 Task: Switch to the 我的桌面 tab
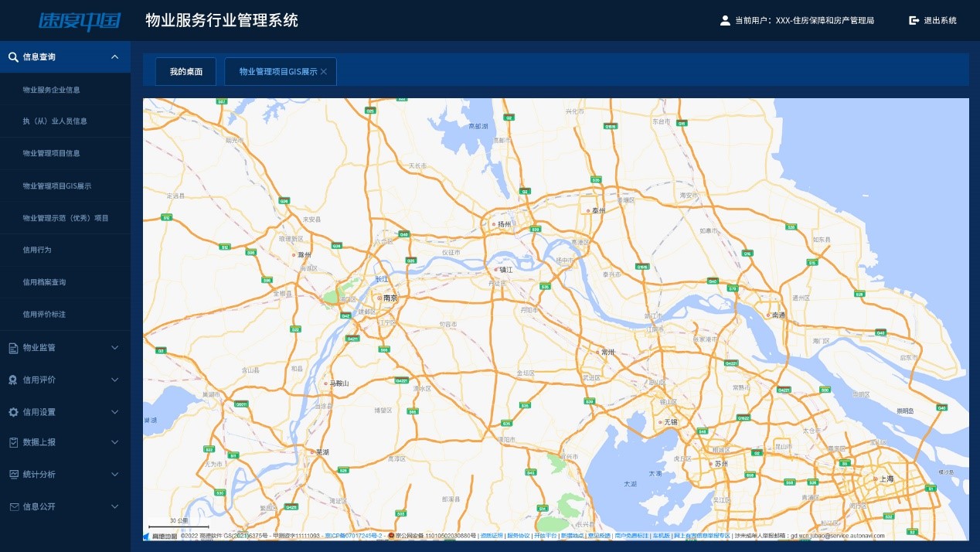tap(186, 72)
